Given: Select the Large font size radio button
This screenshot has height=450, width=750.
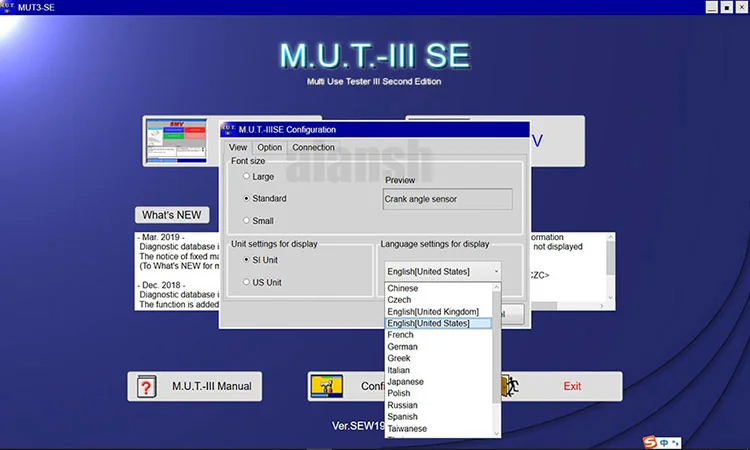Looking at the screenshot, I should [x=246, y=176].
